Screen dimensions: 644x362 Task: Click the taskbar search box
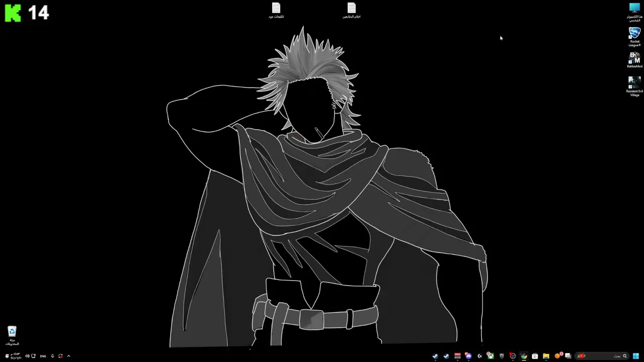click(x=602, y=356)
